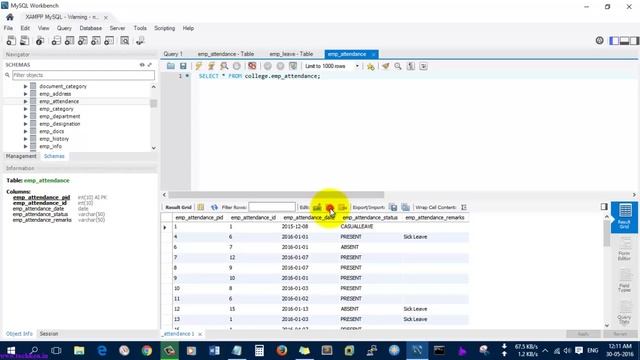The height and width of the screenshot is (360, 640).
Task: Click the schema tree vertical scrollbar thumb
Action: 153,103
